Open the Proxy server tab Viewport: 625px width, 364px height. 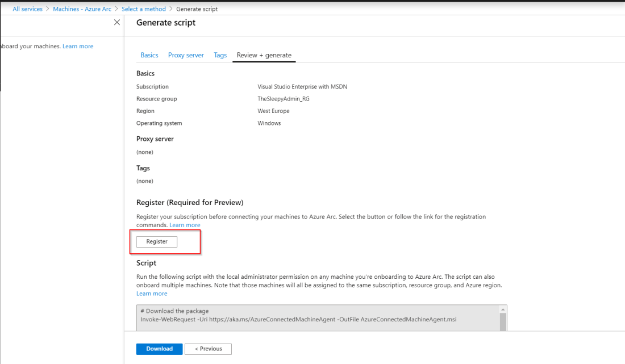pyautogui.click(x=186, y=55)
